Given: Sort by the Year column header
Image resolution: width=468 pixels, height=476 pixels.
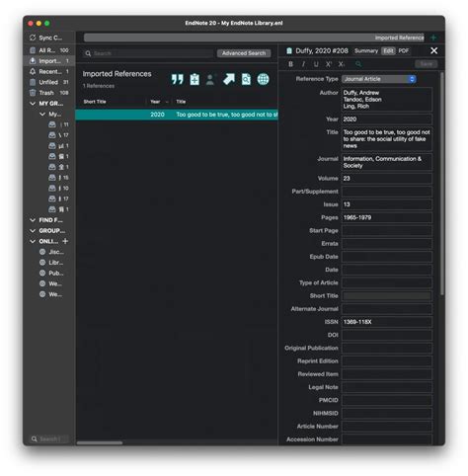Looking at the screenshot, I should pyautogui.click(x=155, y=102).
